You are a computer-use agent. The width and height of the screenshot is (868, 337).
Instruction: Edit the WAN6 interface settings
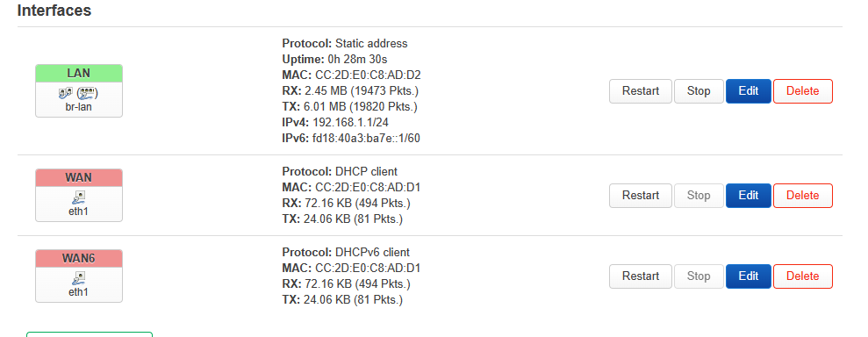point(749,276)
